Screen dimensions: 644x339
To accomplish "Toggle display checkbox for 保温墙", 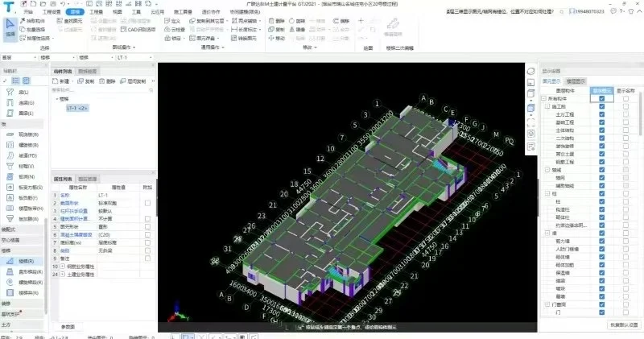I will pyautogui.click(x=601, y=273).
